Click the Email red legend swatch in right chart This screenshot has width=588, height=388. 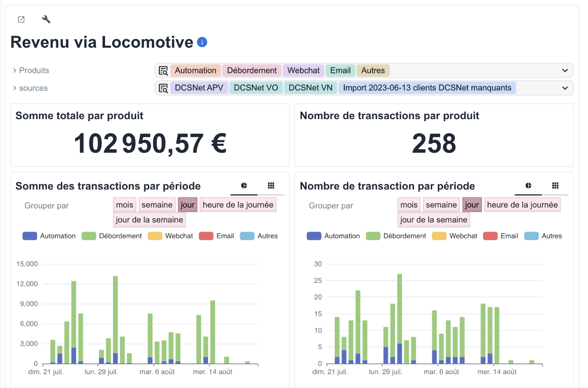[x=489, y=236]
